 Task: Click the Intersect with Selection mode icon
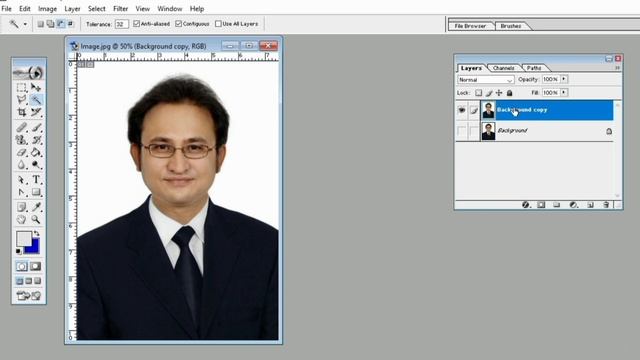(x=70, y=24)
